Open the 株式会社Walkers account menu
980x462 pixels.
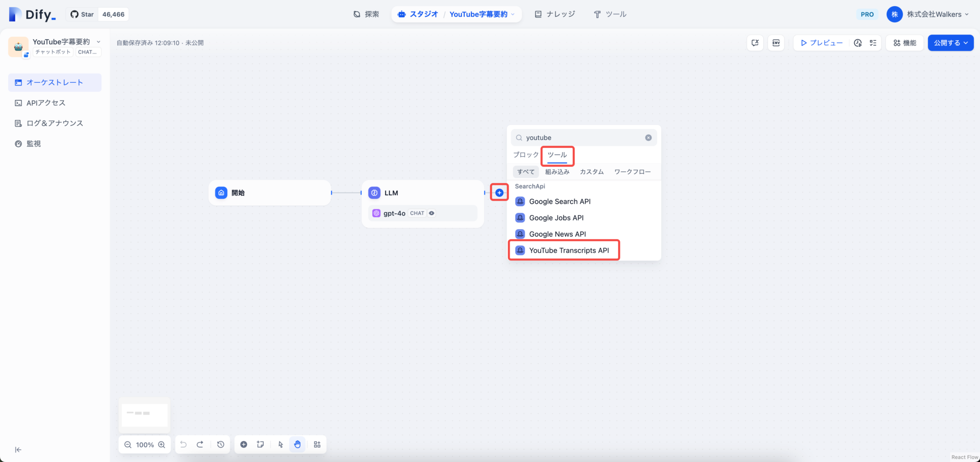[x=928, y=14]
